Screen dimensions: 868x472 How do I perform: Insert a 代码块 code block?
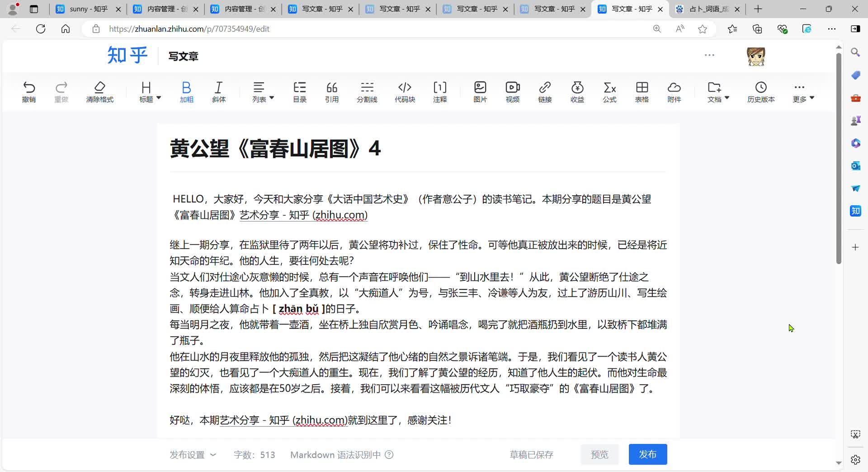pos(405,92)
